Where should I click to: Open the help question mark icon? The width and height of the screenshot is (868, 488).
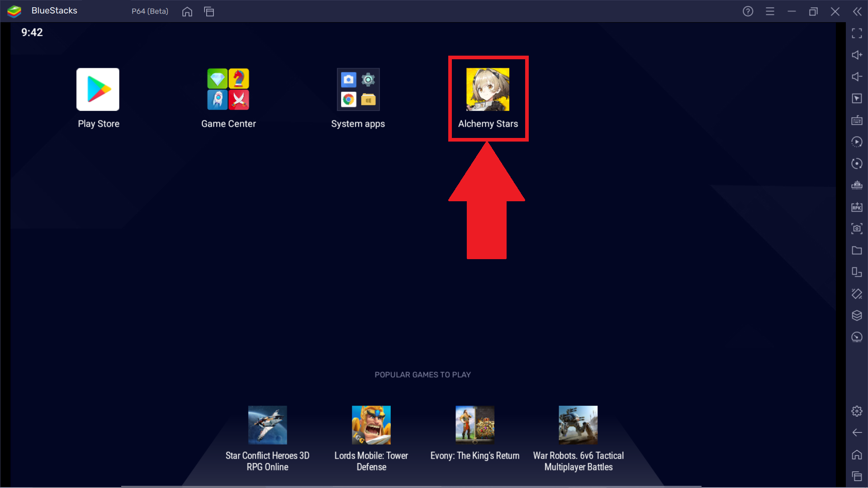[x=748, y=11]
